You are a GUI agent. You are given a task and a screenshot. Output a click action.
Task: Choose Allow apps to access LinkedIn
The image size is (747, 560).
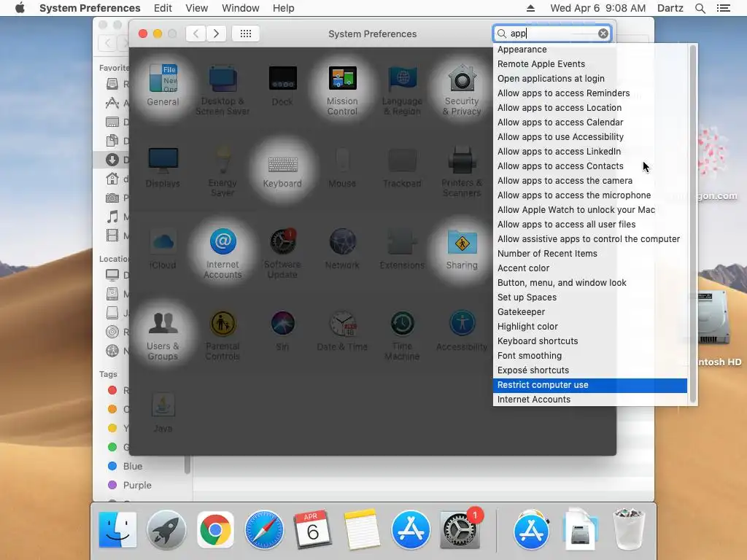click(x=589, y=152)
